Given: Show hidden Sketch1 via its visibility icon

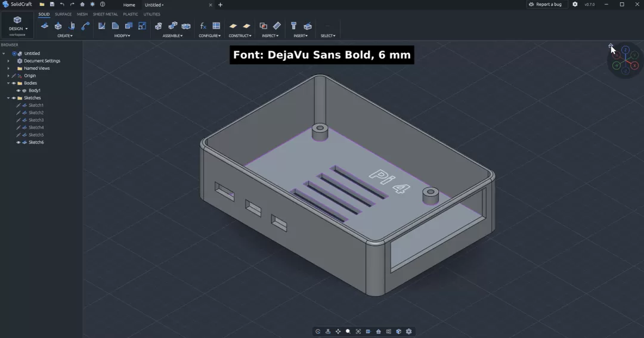Looking at the screenshot, I should (x=18, y=105).
